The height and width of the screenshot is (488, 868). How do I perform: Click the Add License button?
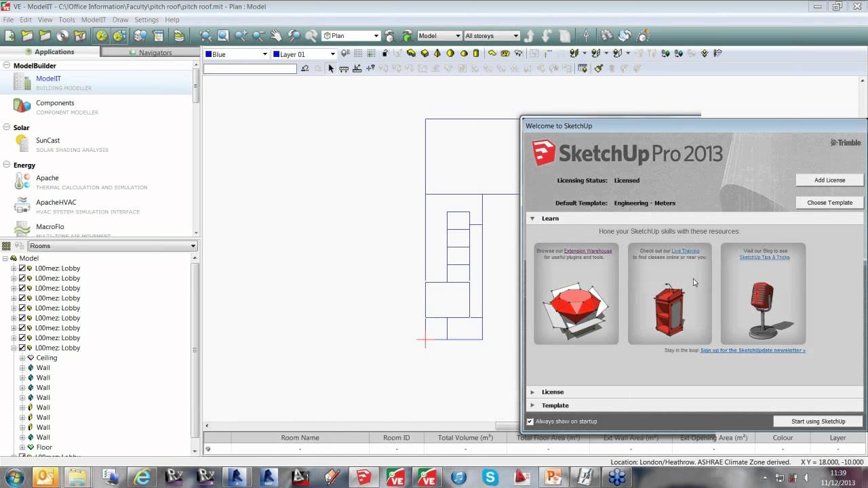coord(829,180)
